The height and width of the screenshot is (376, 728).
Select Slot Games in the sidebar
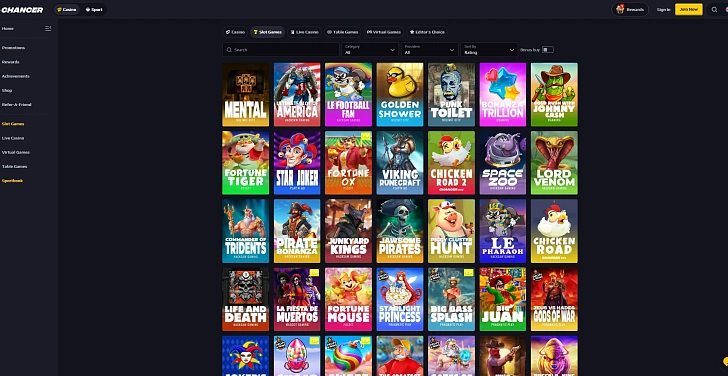[x=13, y=124]
